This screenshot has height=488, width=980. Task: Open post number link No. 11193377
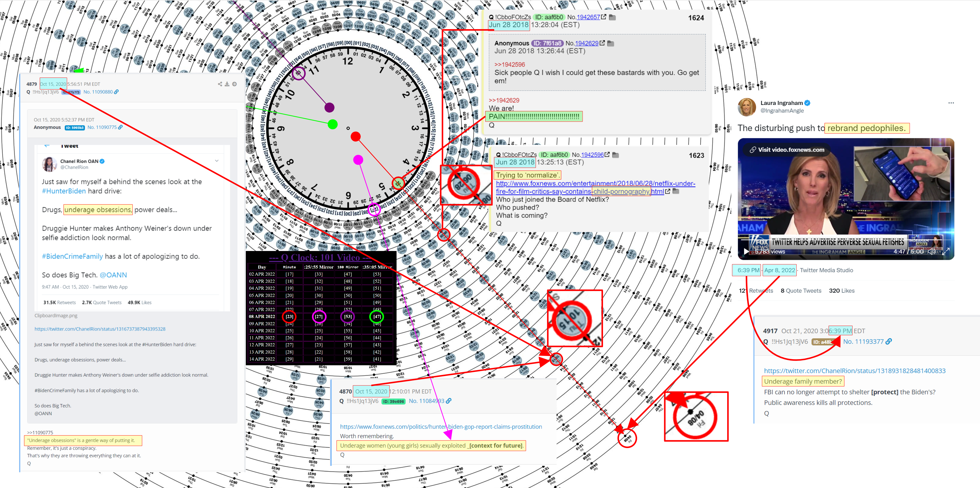point(863,342)
